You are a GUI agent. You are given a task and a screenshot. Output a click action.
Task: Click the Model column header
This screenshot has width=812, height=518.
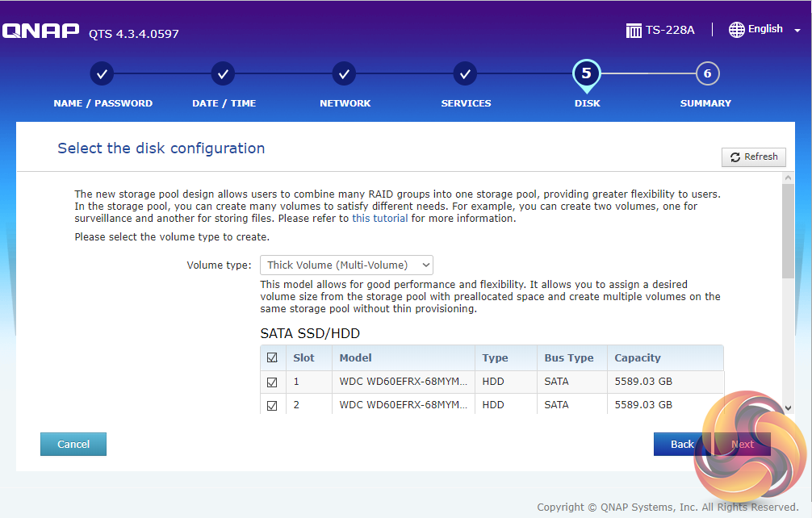tap(356, 357)
